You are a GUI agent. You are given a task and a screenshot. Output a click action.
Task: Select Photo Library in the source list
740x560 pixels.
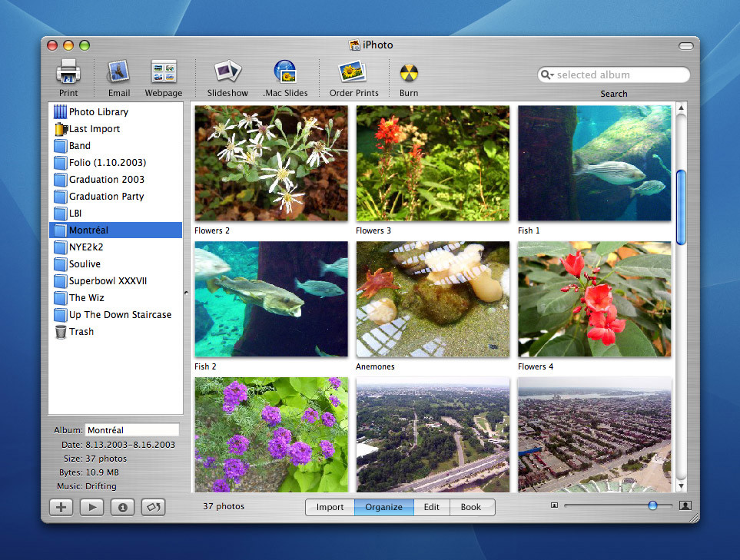pyautogui.click(x=115, y=112)
